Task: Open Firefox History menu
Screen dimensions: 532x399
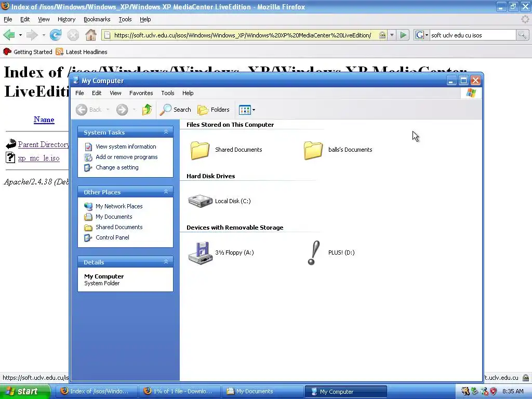Action: click(x=66, y=19)
